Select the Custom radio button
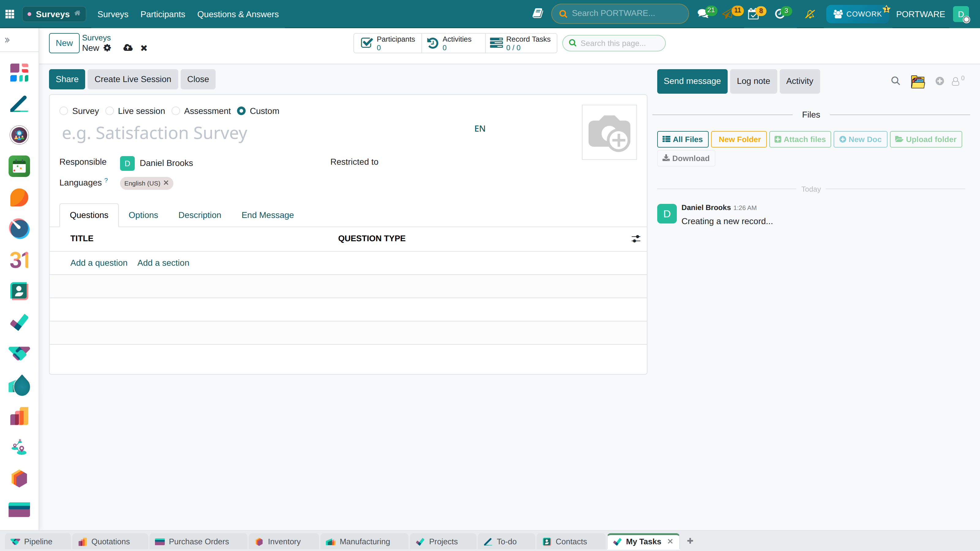980x551 pixels. [241, 111]
